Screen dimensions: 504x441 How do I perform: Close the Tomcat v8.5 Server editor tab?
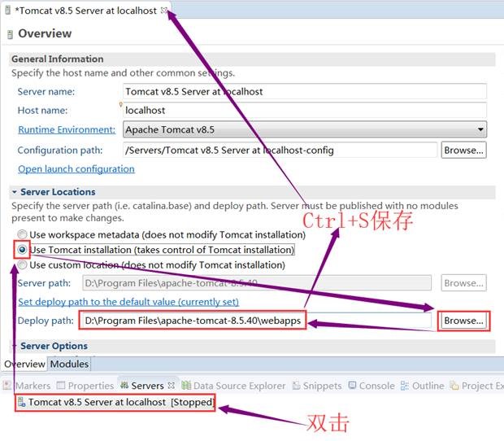pos(164,11)
